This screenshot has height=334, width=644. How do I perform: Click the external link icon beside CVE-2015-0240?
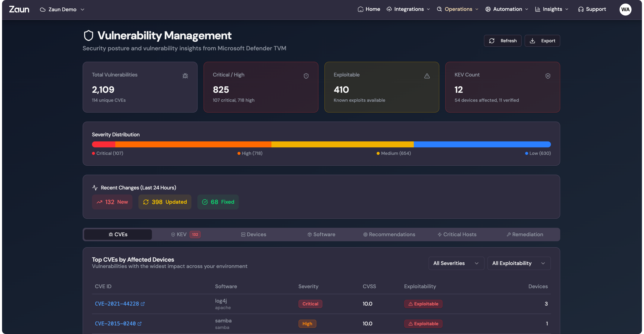click(x=140, y=324)
